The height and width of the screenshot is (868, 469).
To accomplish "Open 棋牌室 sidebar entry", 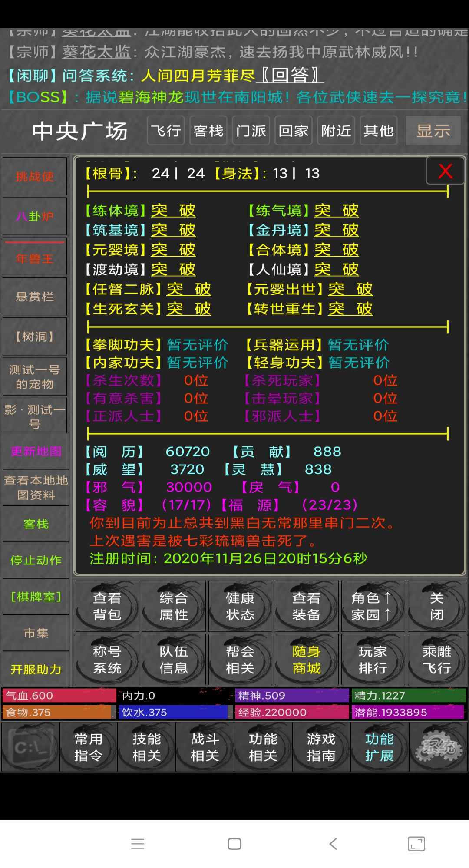I will pyautogui.click(x=36, y=597).
